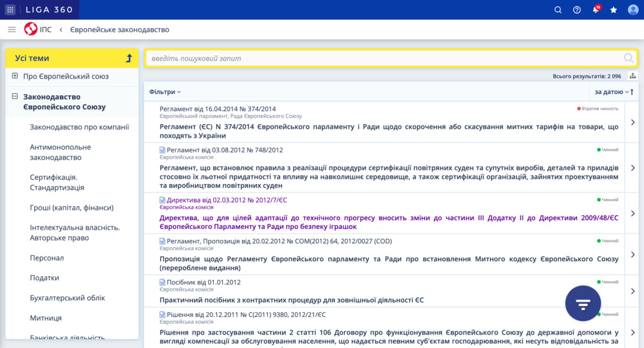Open favorites star icon
The width and height of the screenshot is (644, 348).
click(614, 10)
